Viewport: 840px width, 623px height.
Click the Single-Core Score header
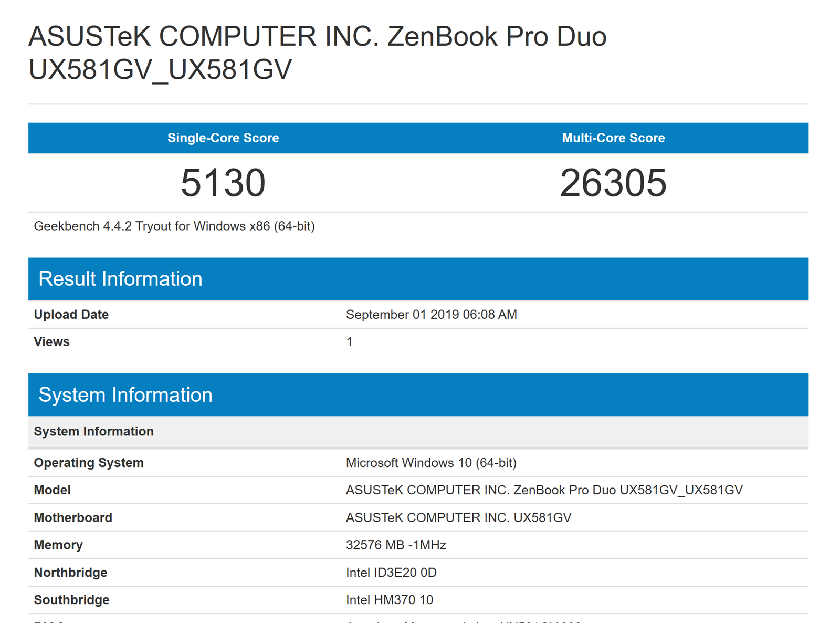point(223,138)
